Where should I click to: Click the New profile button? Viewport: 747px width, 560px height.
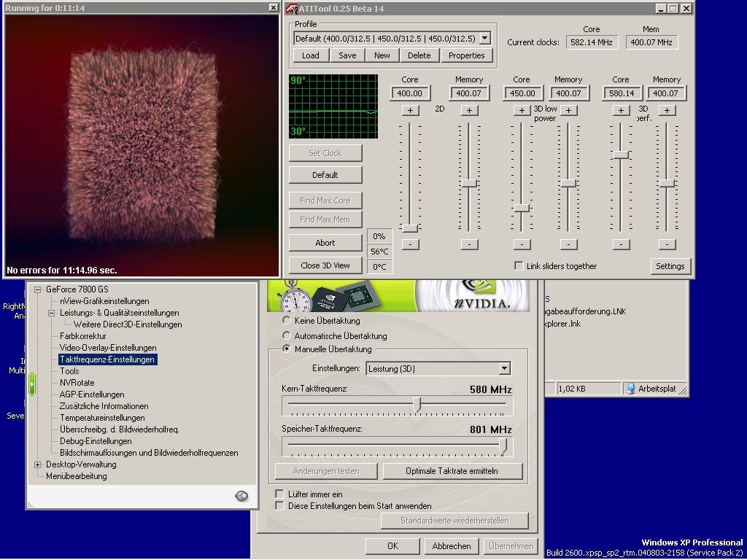382,55
